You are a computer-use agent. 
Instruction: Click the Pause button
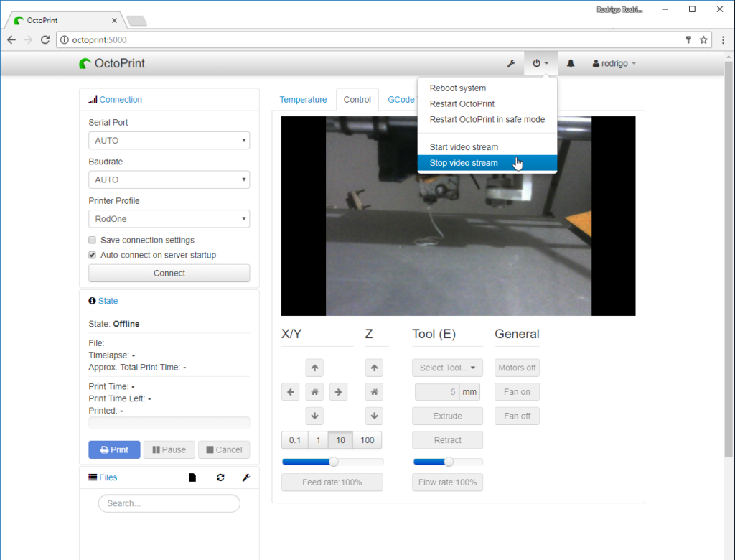point(169,449)
